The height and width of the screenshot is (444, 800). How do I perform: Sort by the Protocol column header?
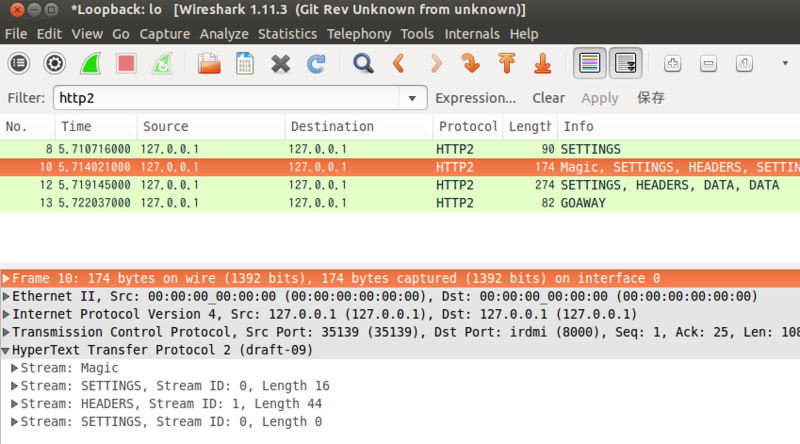point(468,127)
